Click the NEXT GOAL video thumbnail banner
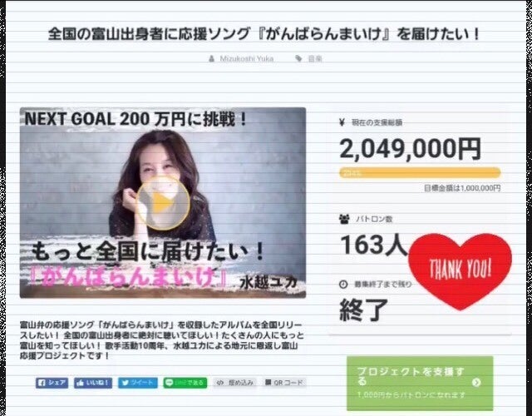Viewport: 532px width, 416px height. (x=163, y=203)
